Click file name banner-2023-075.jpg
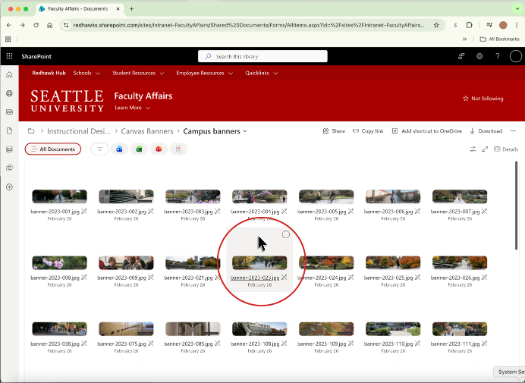 pos(122,344)
